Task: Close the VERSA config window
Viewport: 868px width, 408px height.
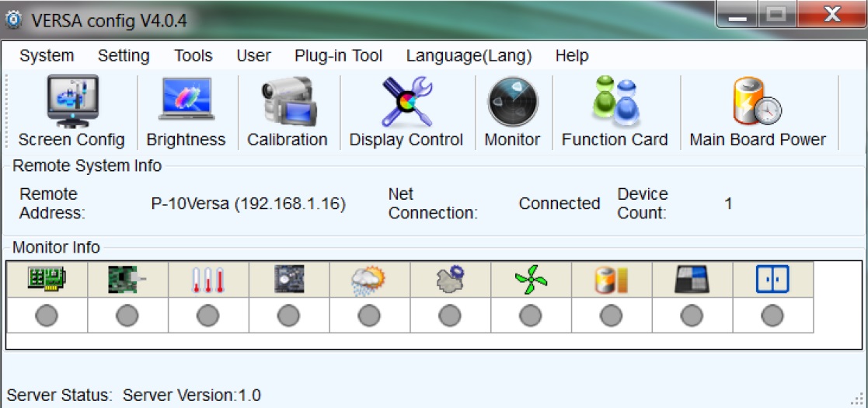Action: coord(832,15)
